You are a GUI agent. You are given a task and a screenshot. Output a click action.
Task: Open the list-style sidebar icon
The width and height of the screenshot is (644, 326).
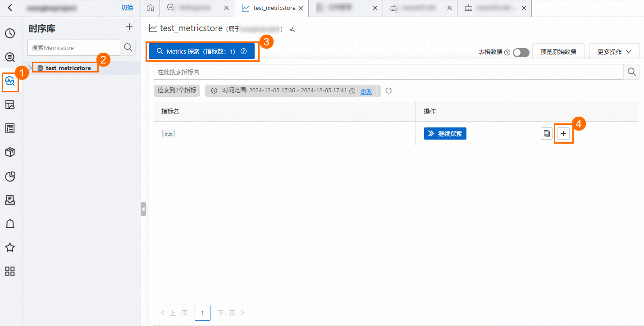[x=10, y=129]
